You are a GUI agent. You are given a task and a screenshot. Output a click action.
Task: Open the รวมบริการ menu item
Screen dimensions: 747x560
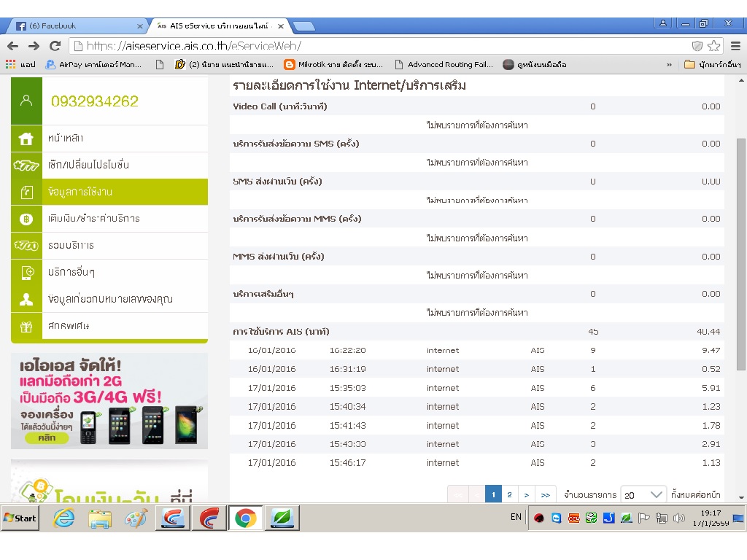109,246
